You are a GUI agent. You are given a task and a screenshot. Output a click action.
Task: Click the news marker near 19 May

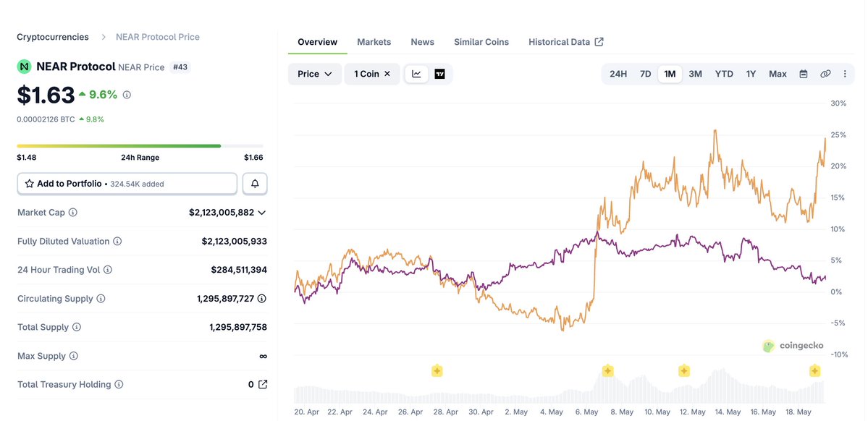pyautogui.click(x=815, y=370)
